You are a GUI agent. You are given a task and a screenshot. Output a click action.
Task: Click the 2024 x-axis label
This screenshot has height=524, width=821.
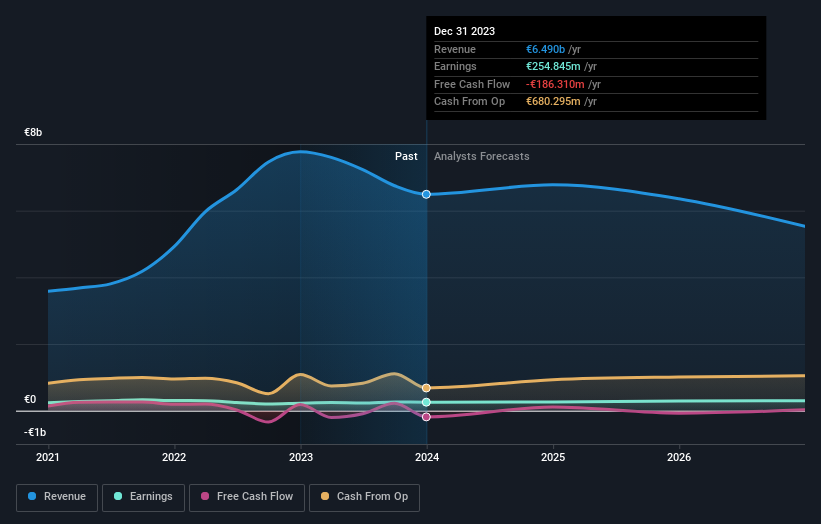coord(427,457)
